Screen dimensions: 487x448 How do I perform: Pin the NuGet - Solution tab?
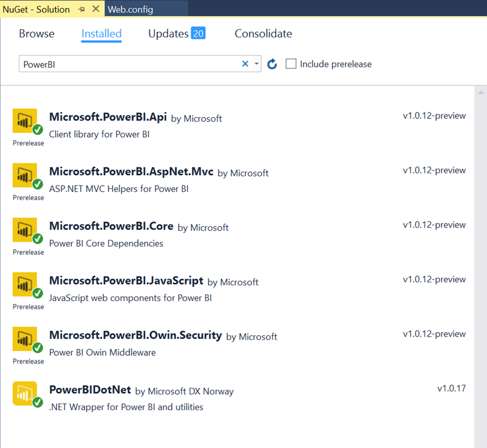coord(82,9)
